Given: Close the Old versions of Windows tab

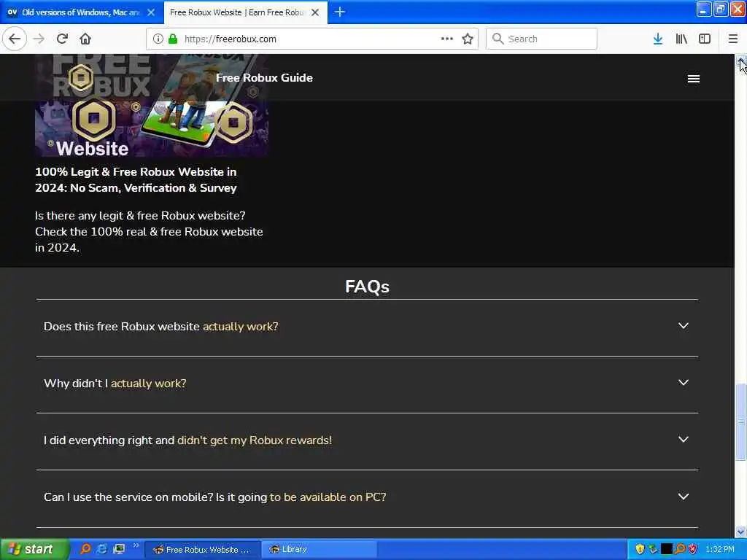Looking at the screenshot, I should (151, 12).
